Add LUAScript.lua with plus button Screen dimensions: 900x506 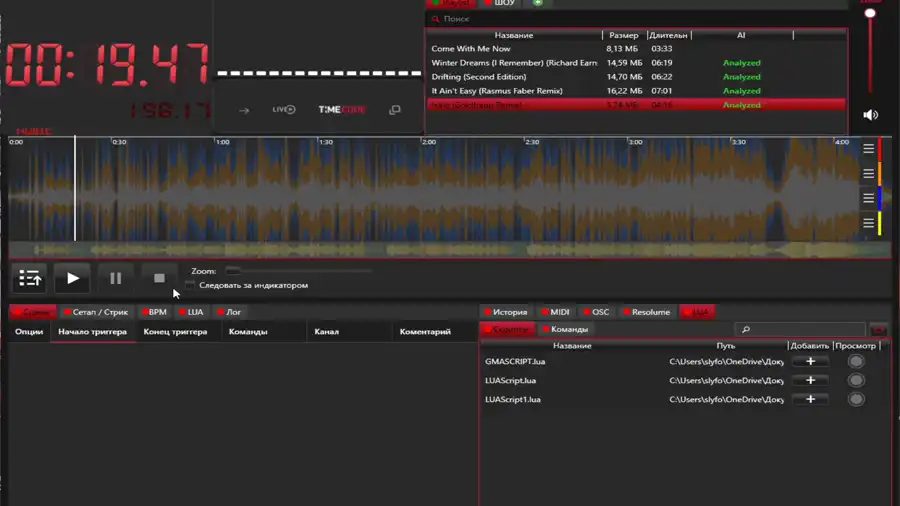810,380
